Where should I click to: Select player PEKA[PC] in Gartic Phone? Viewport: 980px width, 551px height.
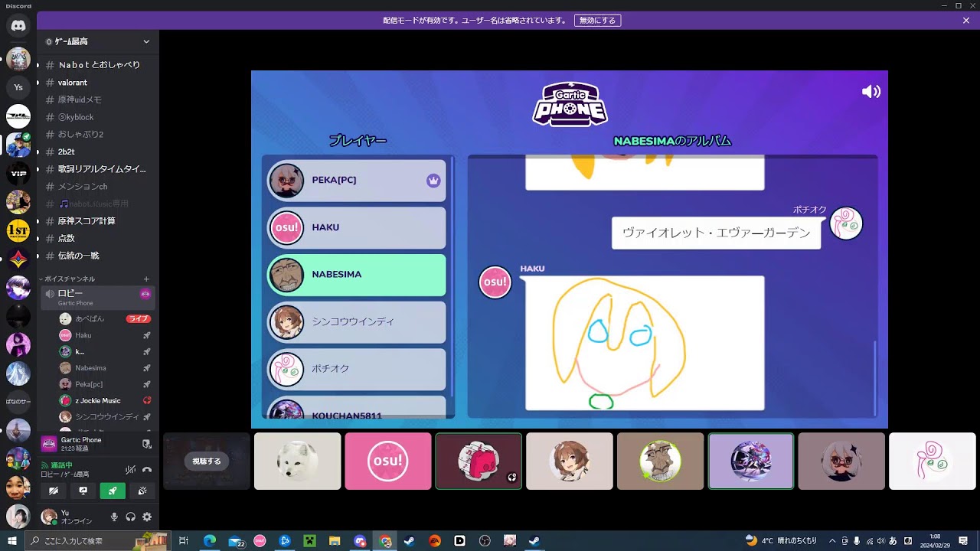(357, 181)
